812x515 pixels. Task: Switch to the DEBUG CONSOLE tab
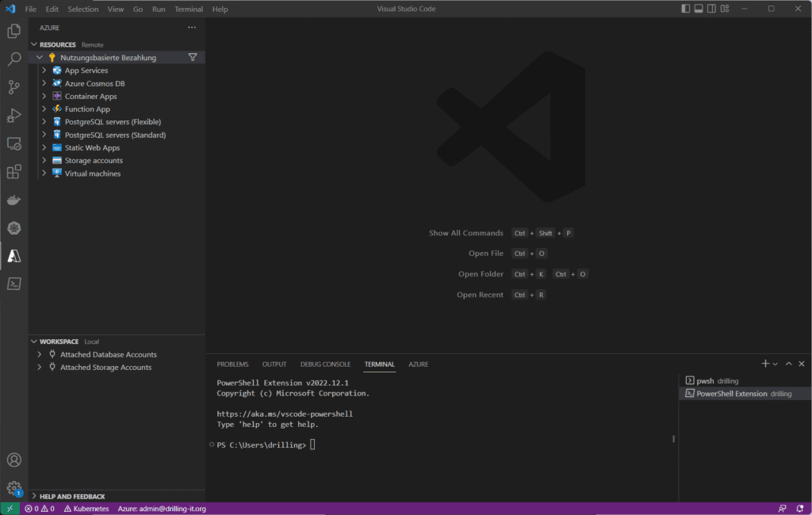pos(325,364)
